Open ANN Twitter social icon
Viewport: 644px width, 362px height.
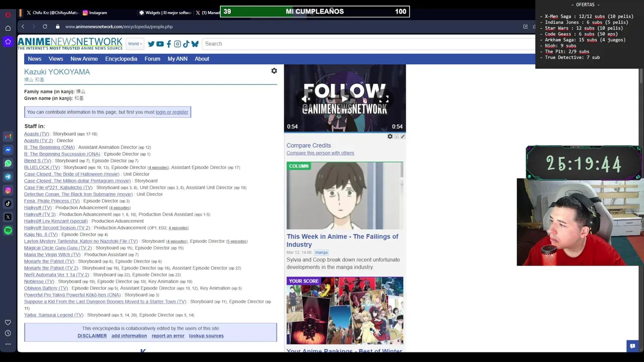click(151, 44)
